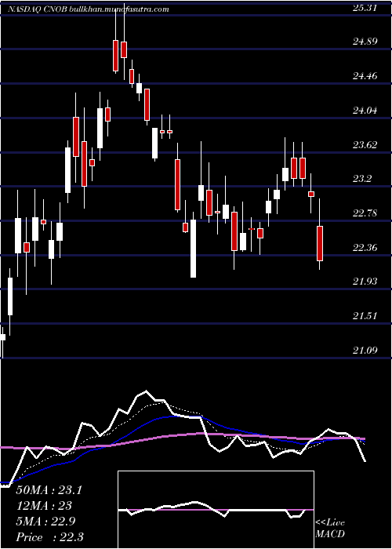The width and height of the screenshot is (392, 549).
Task: Click the 24.46 price axis label
Action: pos(365,76)
